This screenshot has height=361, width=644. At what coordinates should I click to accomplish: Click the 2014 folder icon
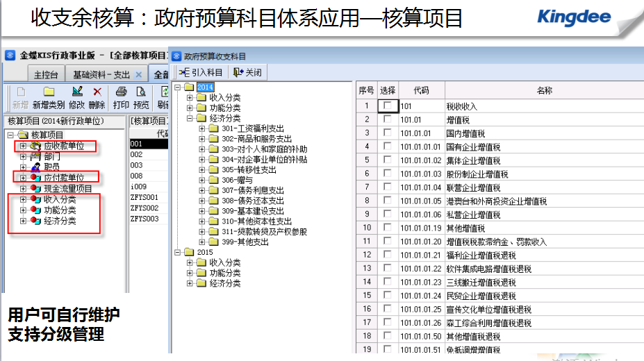pyautogui.click(x=189, y=87)
